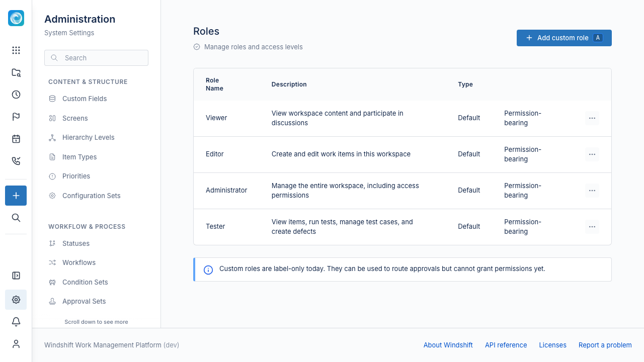Go to Item Types settings
This screenshot has height=362, width=644.
pos(96,157)
